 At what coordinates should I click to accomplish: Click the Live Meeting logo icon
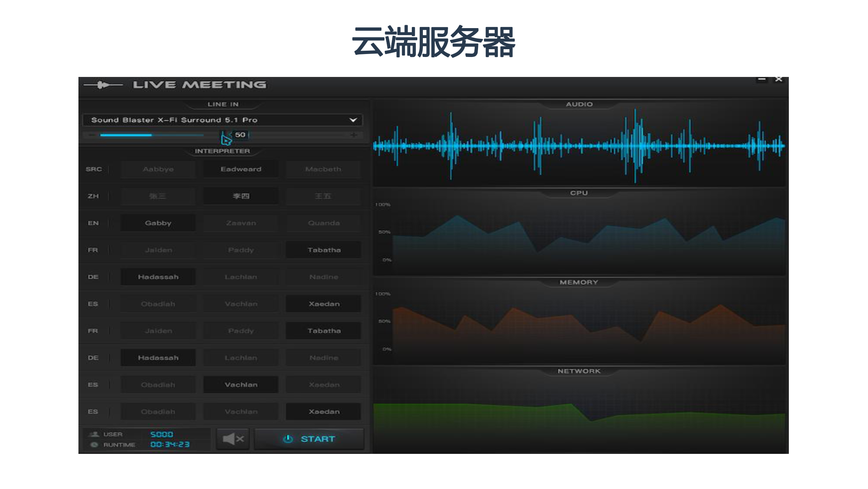point(103,85)
